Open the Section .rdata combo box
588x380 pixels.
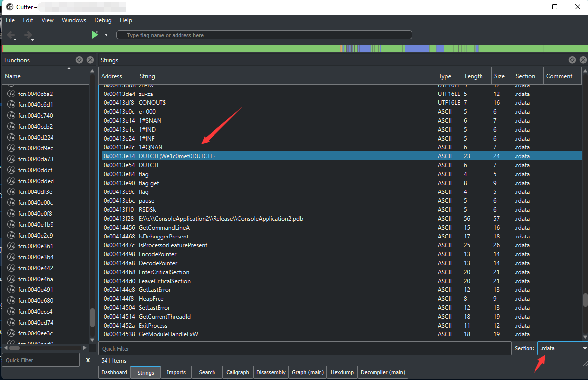(563, 348)
